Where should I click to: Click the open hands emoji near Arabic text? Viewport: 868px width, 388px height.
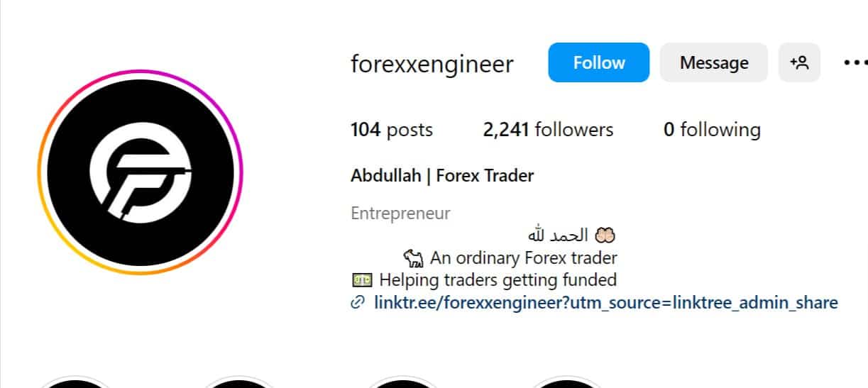coord(605,235)
